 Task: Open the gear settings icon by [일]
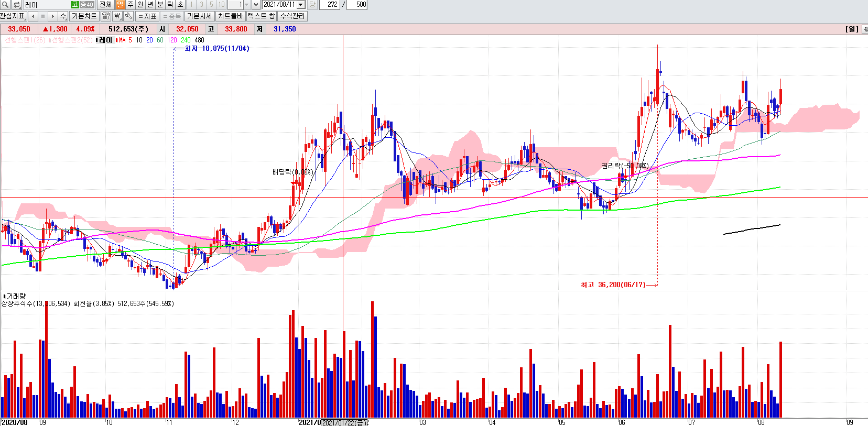pyautogui.click(x=864, y=29)
